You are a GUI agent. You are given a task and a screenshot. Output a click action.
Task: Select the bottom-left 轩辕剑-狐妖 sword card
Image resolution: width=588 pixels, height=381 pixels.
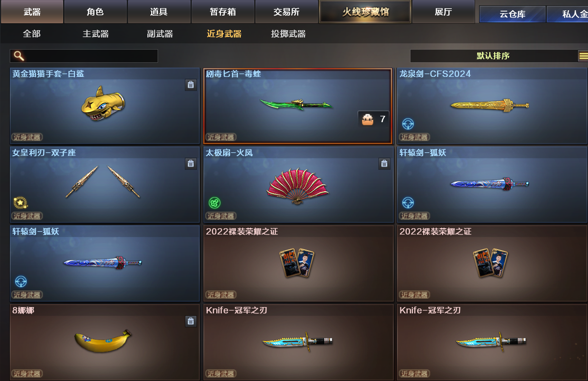[x=105, y=263]
